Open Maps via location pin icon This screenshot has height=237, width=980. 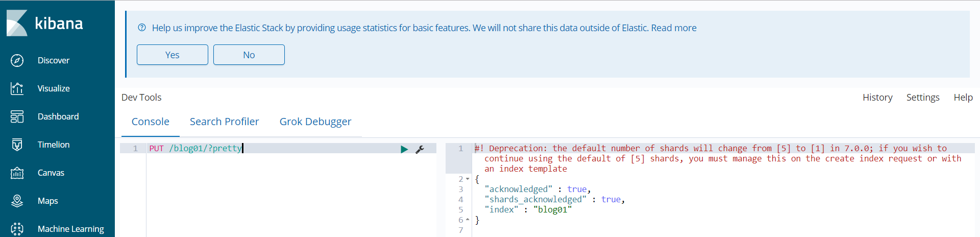coord(17,201)
